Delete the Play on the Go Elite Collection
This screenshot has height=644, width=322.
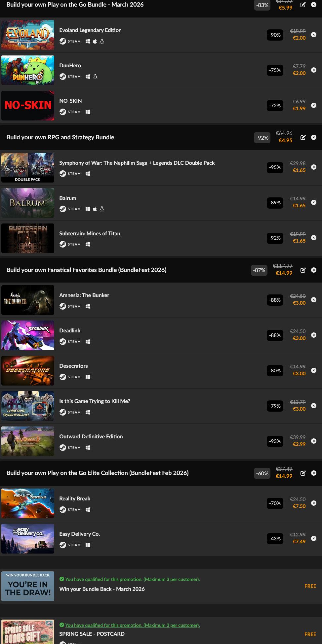point(314,473)
